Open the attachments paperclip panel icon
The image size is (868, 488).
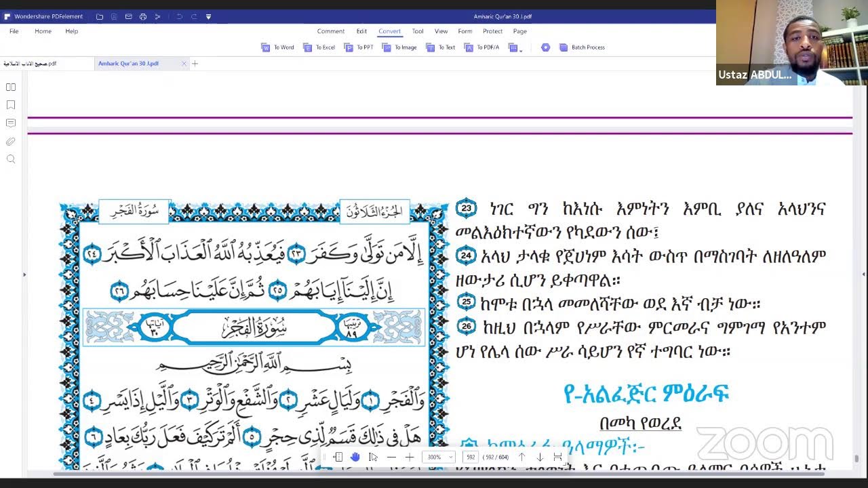[x=11, y=142]
